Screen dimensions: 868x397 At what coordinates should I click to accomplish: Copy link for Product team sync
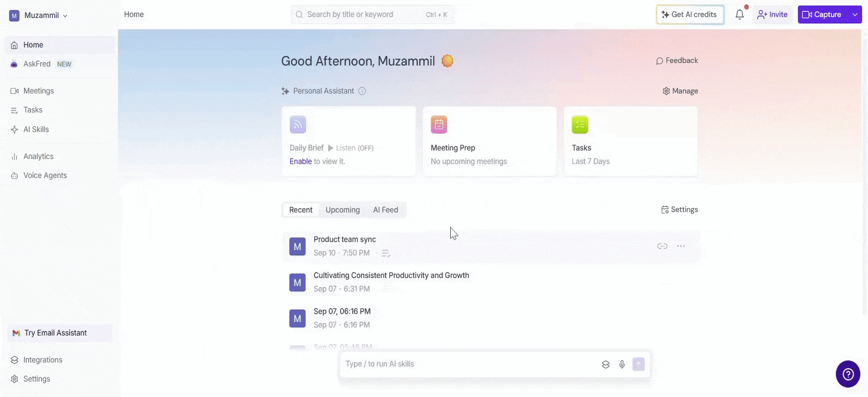click(x=662, y=246)
